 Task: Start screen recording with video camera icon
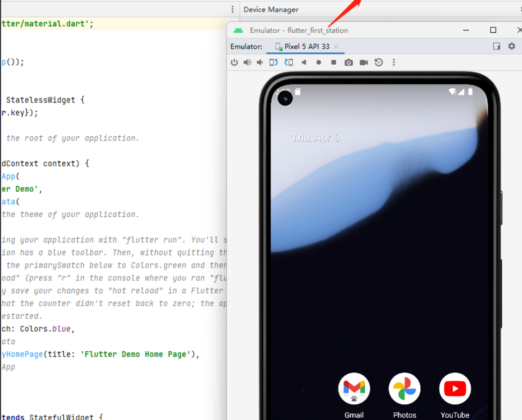(x=364, y=62)
